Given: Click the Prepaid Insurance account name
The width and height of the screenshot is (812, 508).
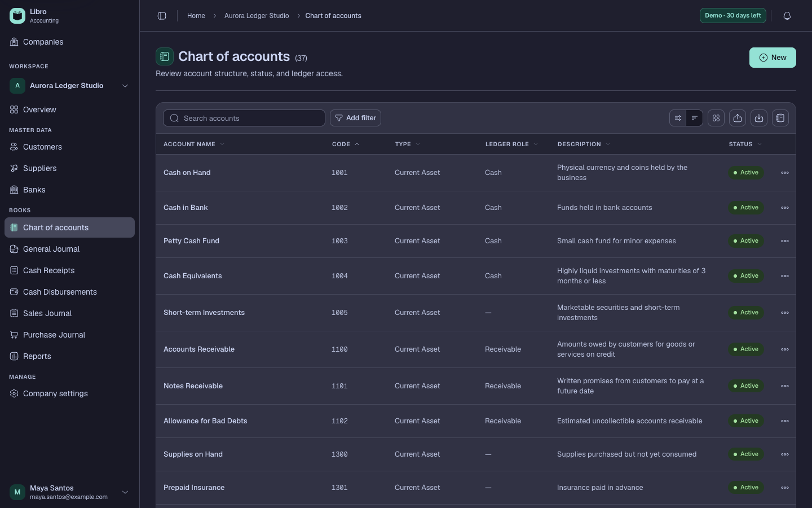Looking at the screenshot, I should 194,488.
